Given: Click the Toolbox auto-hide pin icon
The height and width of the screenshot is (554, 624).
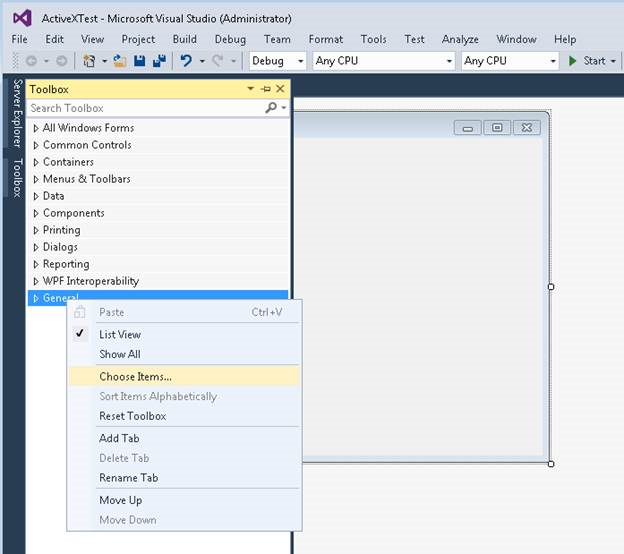Looking at the screenshot, I should [265, 89].
